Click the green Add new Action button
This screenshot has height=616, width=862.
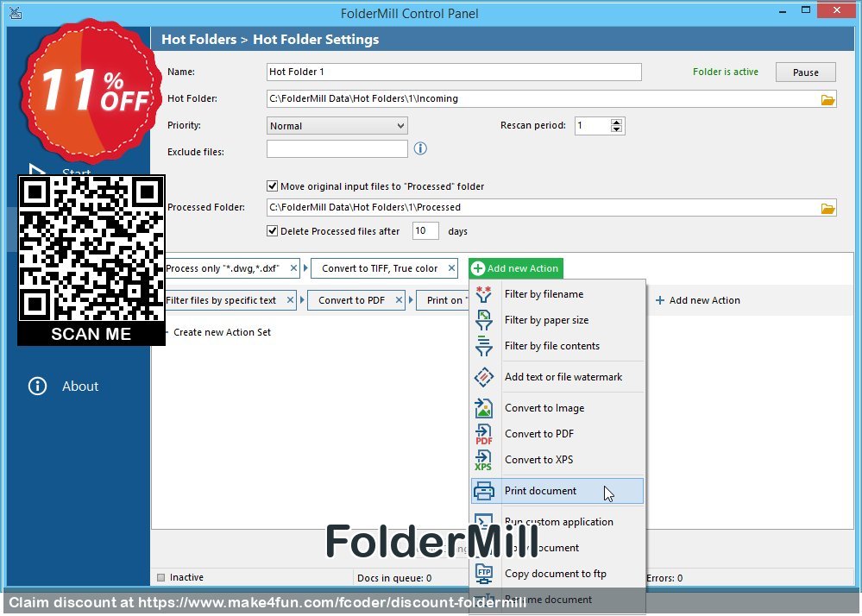516,268
